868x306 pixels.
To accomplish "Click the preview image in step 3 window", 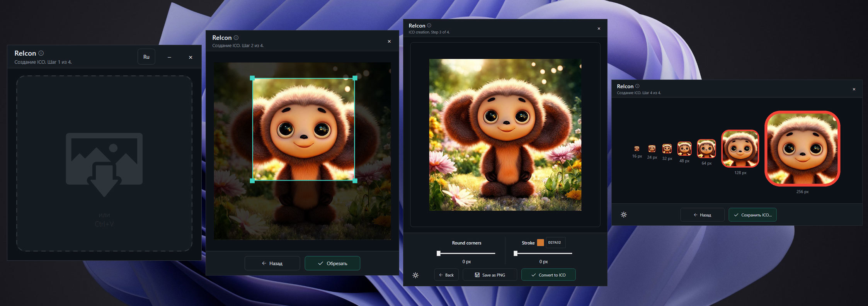I will tap(505, 135).
